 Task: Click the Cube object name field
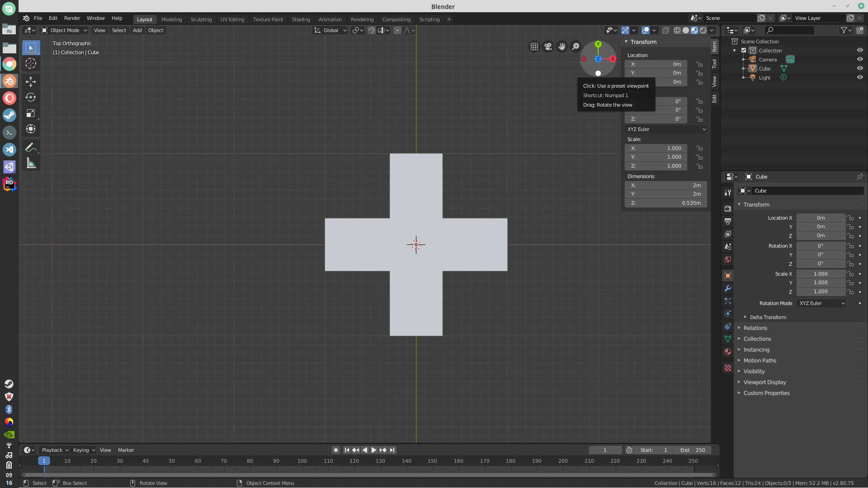[x=807, y=191]
